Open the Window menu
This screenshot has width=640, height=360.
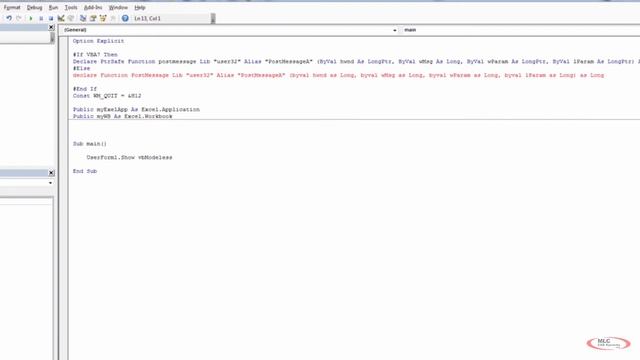click(x=118, y=7)
